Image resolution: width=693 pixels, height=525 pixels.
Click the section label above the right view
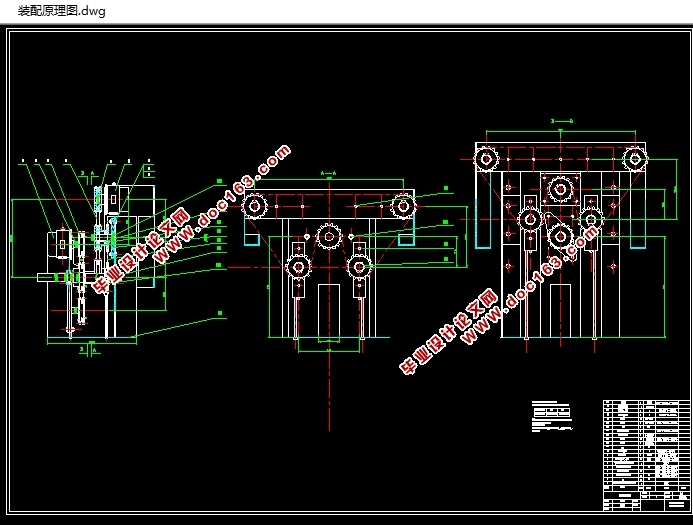click(x=560, y=120)
